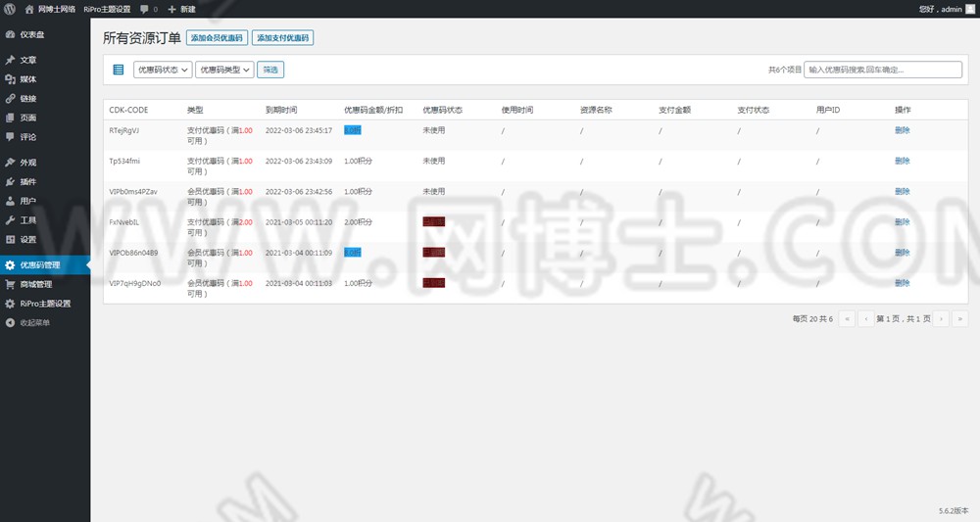This screenshot has height=522, width=980.
Task: Open the comments bubble icon in admin bar
Action: 144,10
